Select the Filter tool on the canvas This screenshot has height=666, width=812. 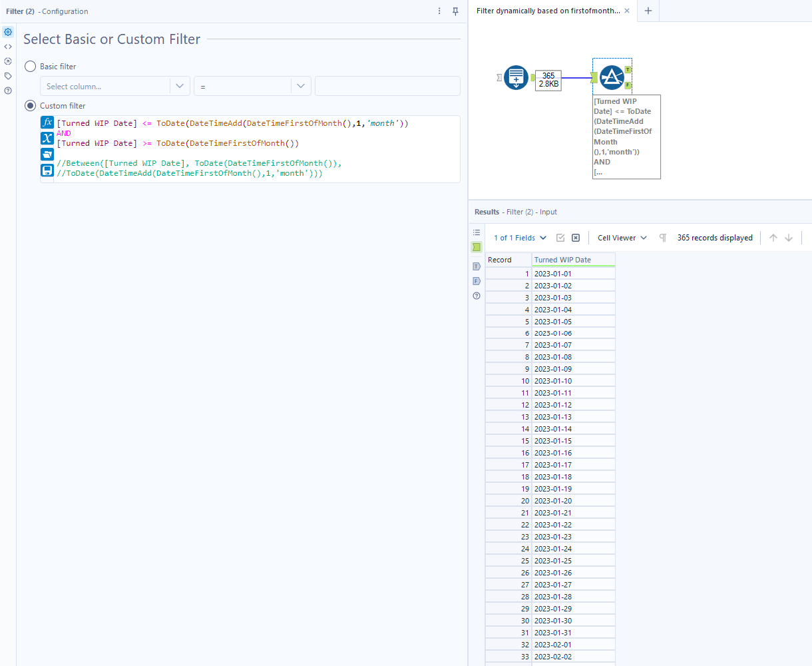(x=611, y=76)
